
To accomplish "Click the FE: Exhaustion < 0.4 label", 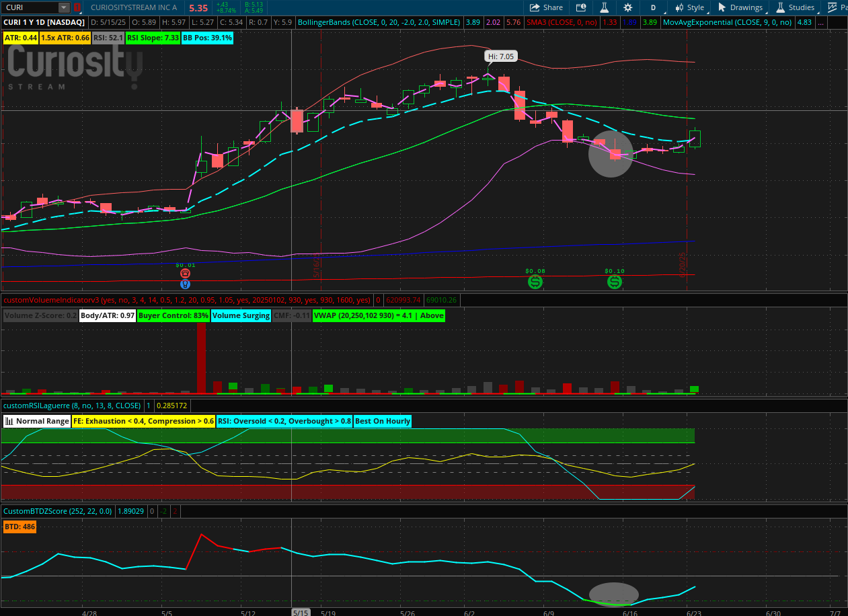I will coord(143,421).
